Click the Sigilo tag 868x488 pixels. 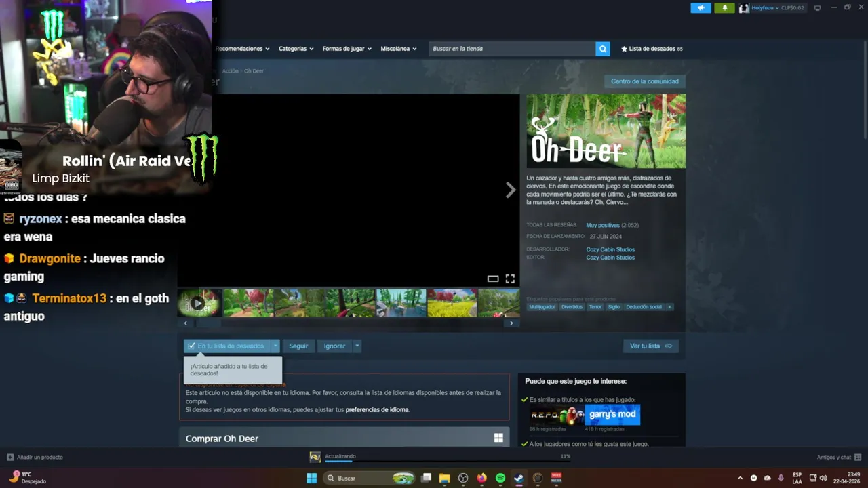tap(614, 307)
